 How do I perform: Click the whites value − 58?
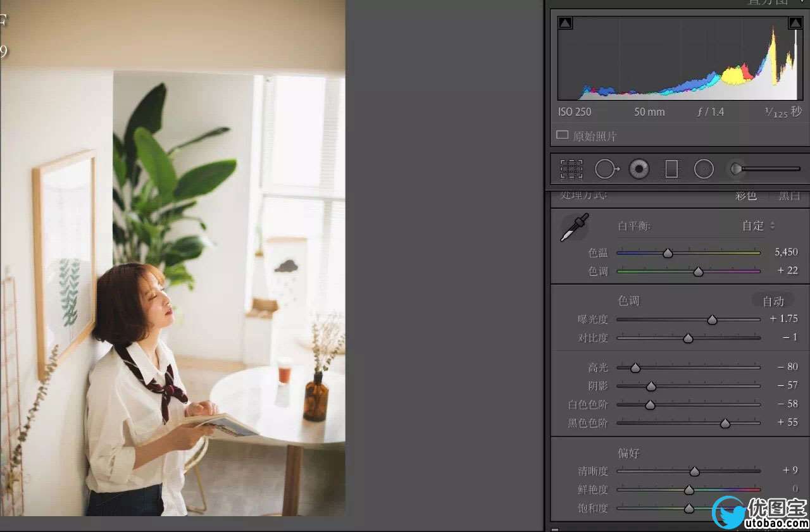tap(788, 404)
